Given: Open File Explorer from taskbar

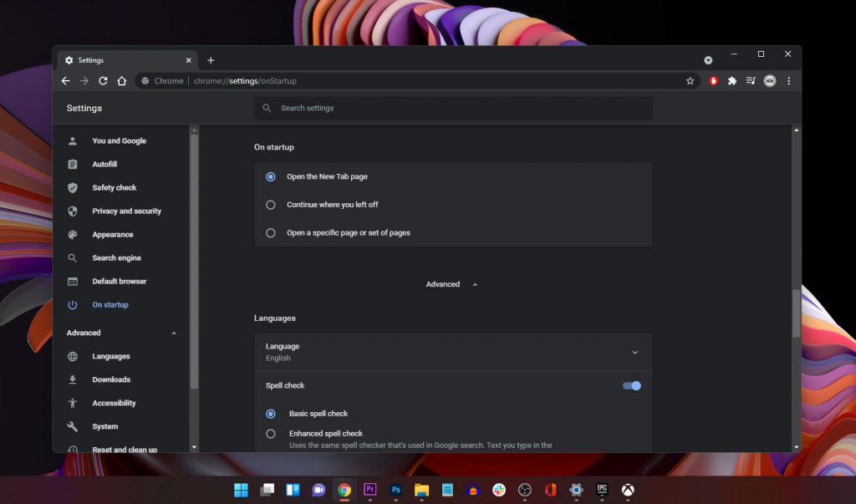Looking at the screenshot, I should 421,491.
